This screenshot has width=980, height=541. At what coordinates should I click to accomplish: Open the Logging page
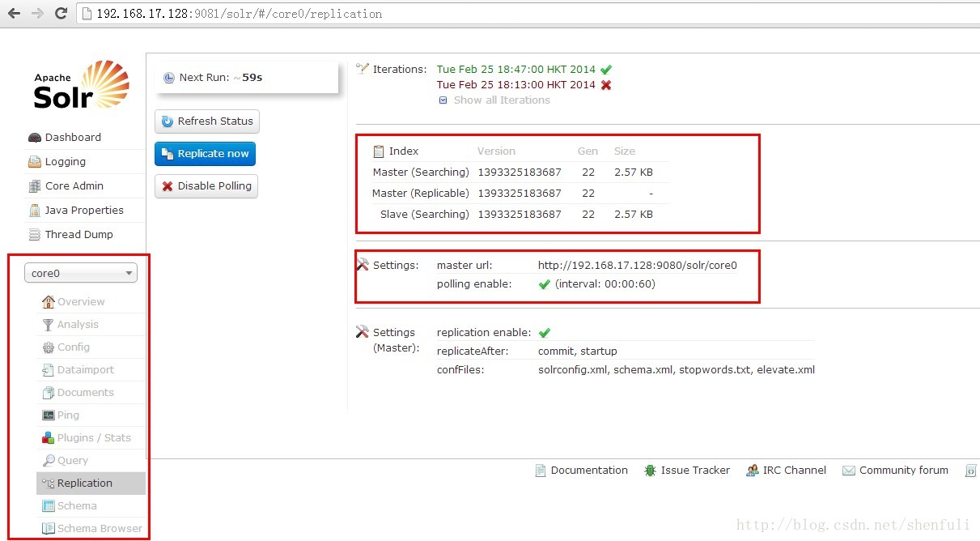point(66,162)
